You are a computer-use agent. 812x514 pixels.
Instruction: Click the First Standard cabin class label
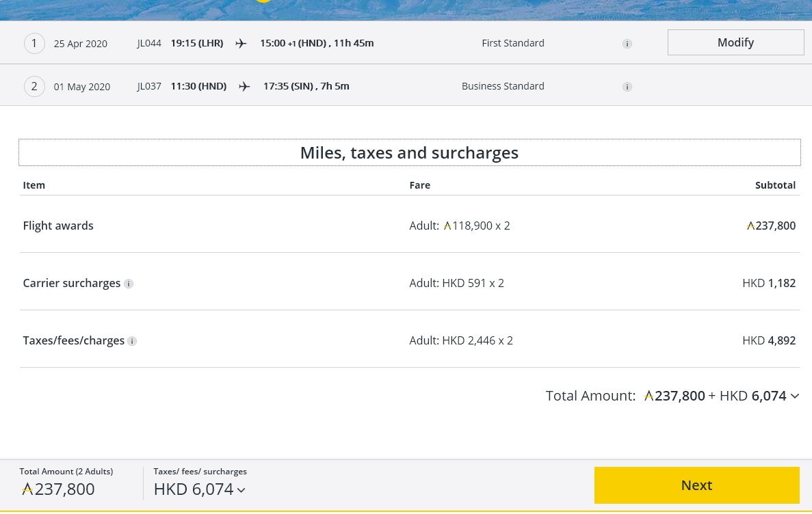[512, 43]
